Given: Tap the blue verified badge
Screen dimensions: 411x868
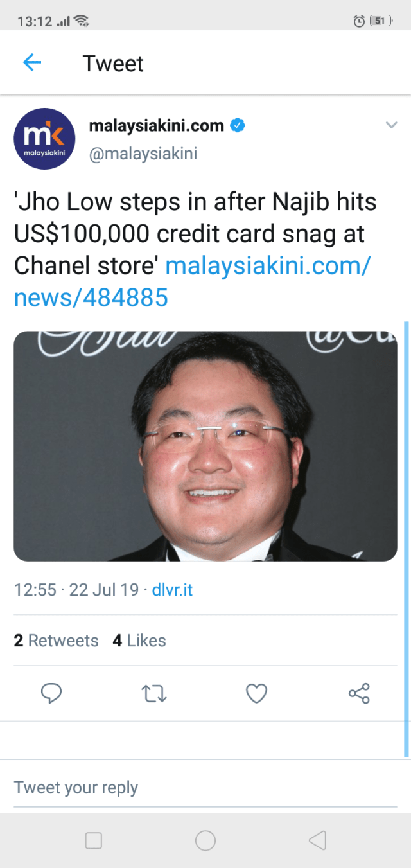Looking at the screenshot, I should (238, 125).
